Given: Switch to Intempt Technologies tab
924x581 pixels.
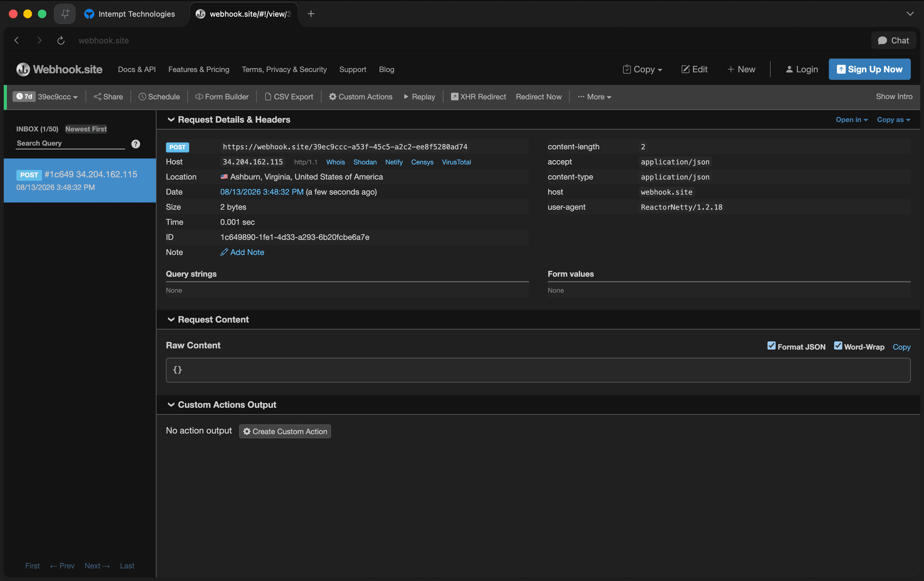Looking at the screenshot, I should click(130, 14).
